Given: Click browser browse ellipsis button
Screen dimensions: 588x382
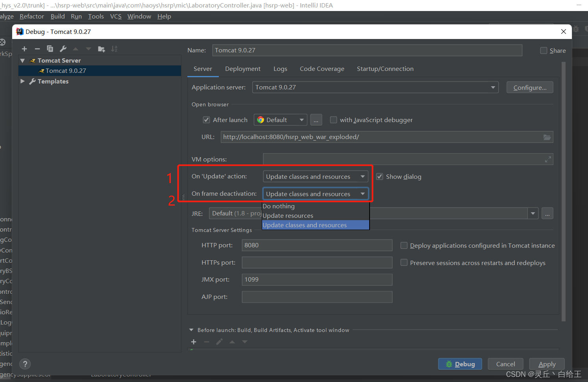Looking at the screenshot, I should tap(316, 120).
